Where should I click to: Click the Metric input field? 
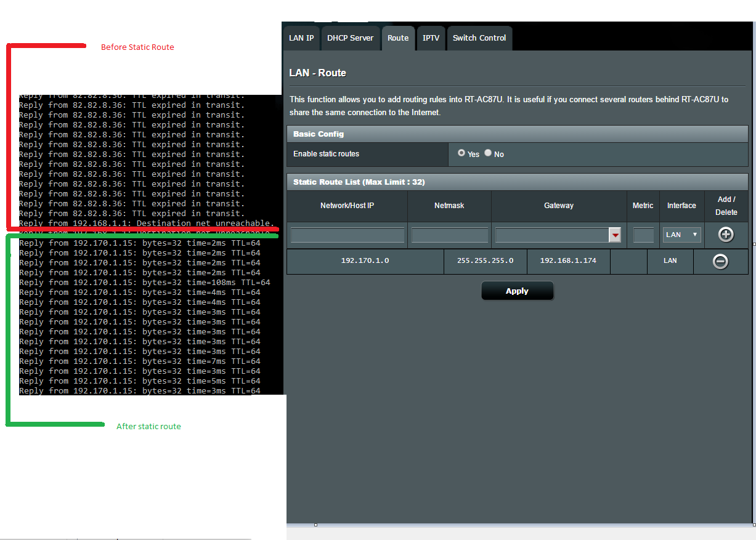643,235
